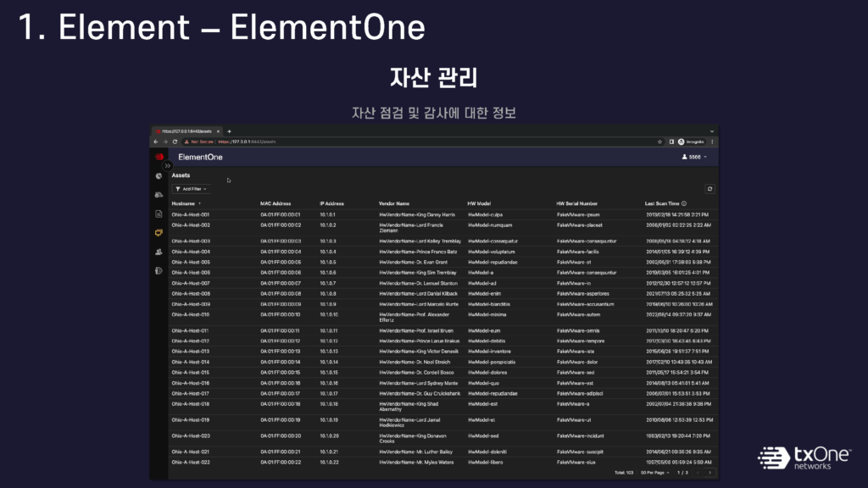
Task: Select the 127.0.0.1:8443/assets browser tab
Action: tap(186, 131)
